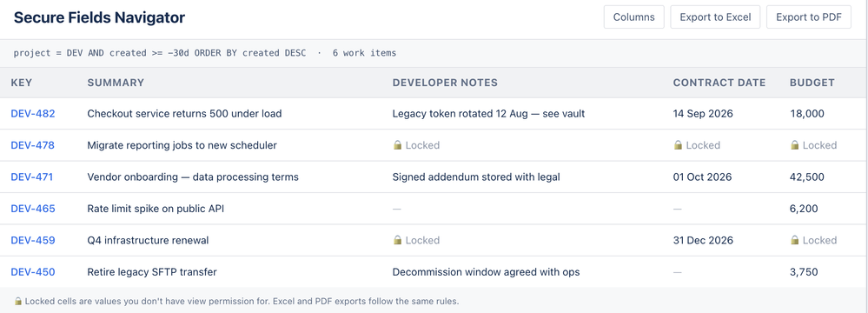Click the '6 work items' count

tap(364, 53)
